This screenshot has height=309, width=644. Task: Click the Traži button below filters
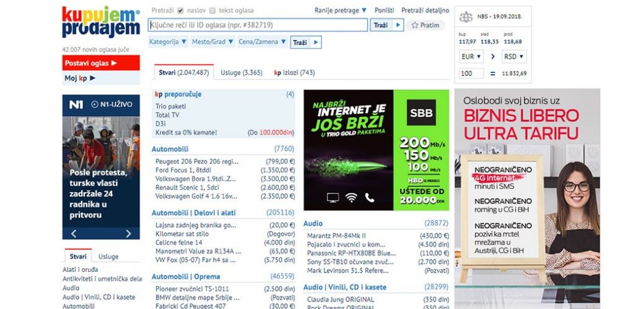(x=306, y=42)
